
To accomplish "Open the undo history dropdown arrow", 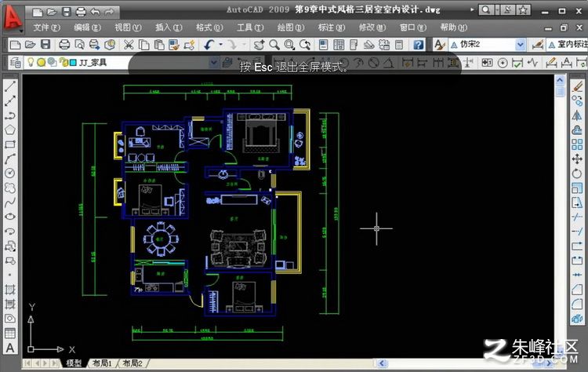I will pyautogui.click(x=220, y=45).
